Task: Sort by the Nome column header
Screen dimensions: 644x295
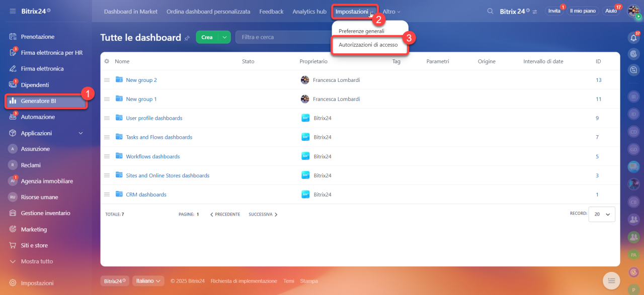Action: tap(122, 61)
